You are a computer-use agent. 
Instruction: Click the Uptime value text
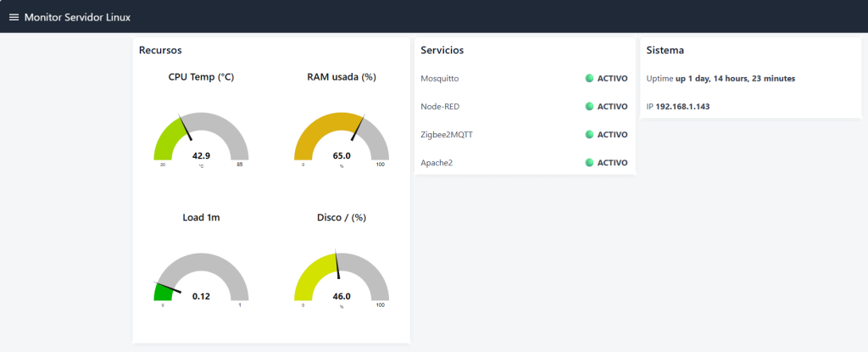(x=735, y=79)
